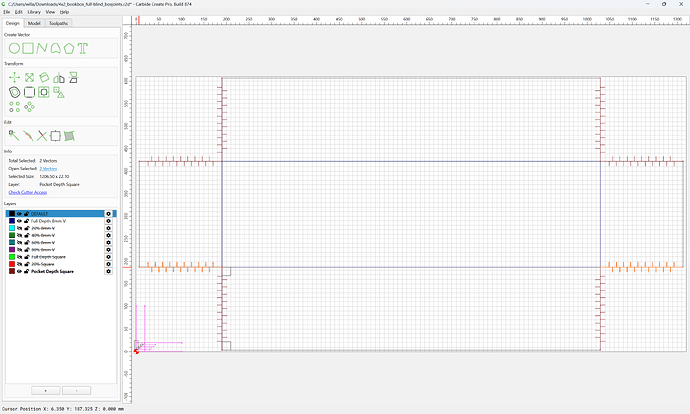This screenshot has height=414, width=690.
Task: Open settings gear for Full Depth Square layer
Action: click(x=108, y=257)
